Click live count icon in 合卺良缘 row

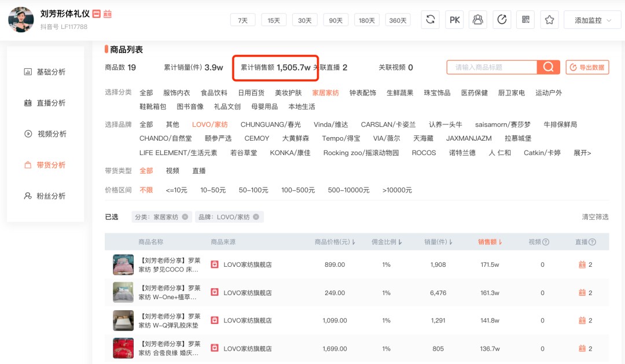point(582,348)
